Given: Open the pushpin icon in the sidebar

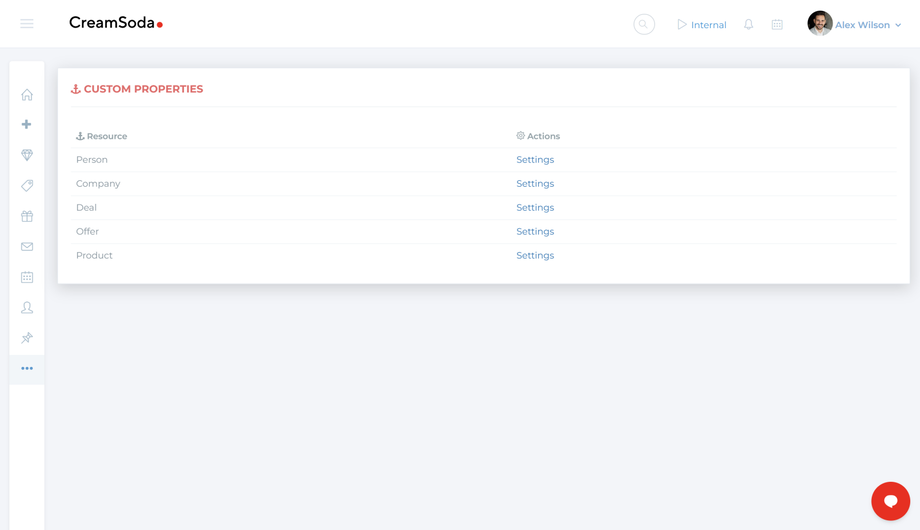Looking at the screenshot, I should point(27,338).
